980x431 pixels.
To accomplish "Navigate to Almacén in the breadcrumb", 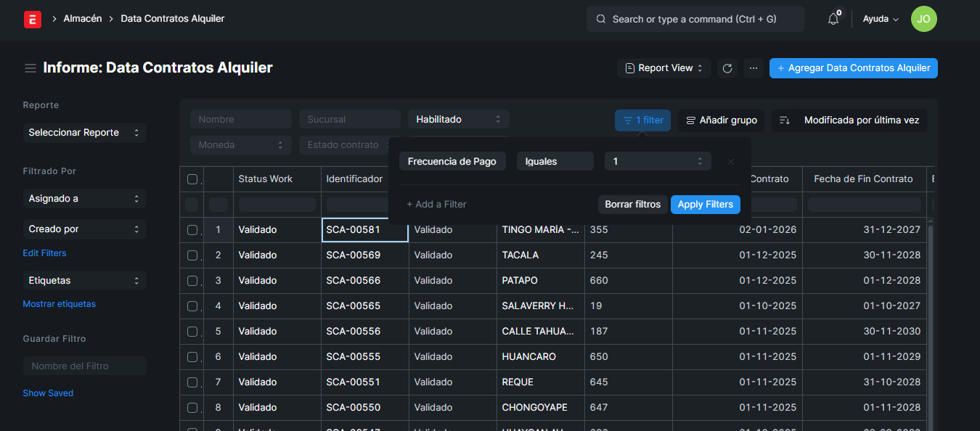I will [x=83, y=19].
